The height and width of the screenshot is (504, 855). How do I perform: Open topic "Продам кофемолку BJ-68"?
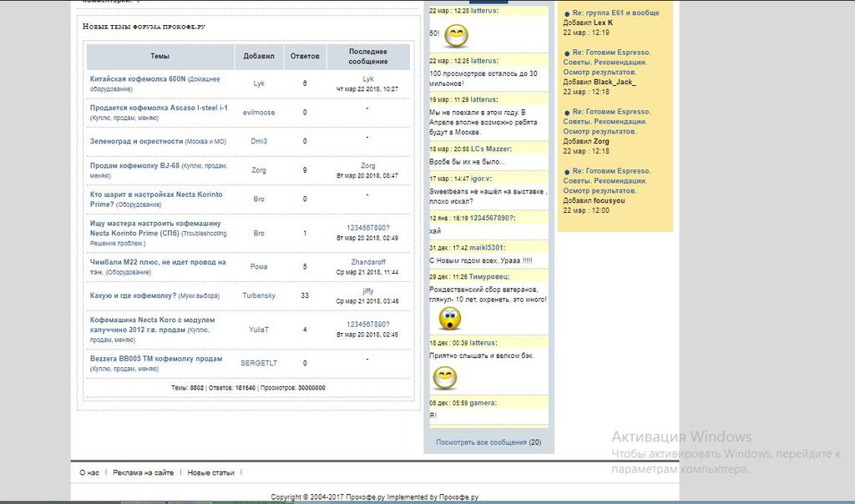(x=134, y=166)
